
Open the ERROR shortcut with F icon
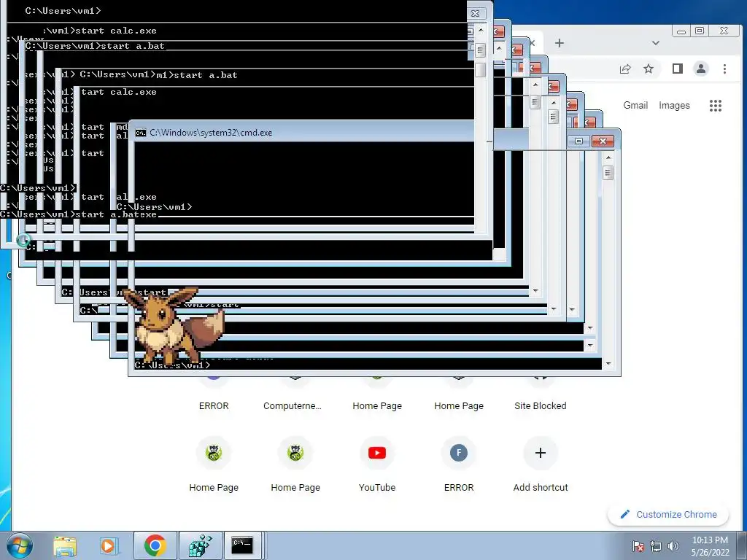pyautogui.click(x=459, y=464)
